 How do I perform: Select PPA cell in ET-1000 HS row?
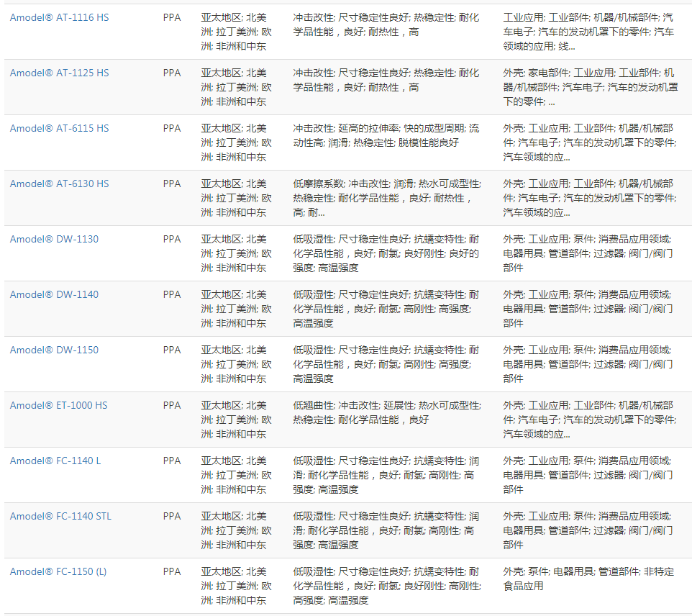[x=172, y=405]
